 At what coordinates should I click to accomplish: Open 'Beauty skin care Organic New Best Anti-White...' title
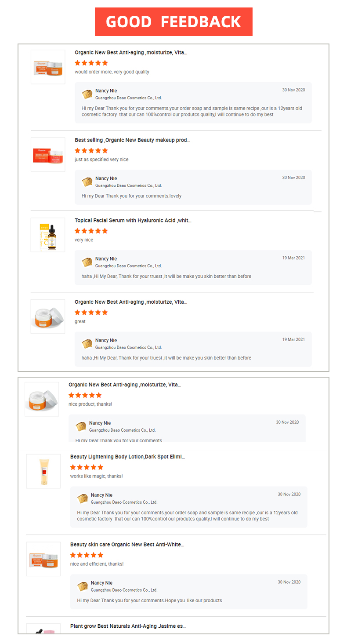(127, 545)
